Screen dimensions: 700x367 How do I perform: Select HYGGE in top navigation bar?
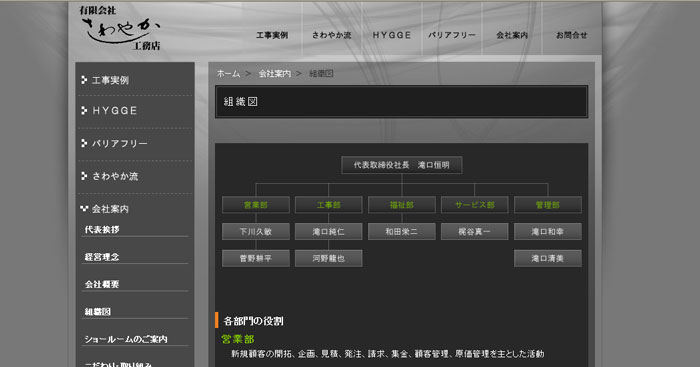[x=392, y=35]
